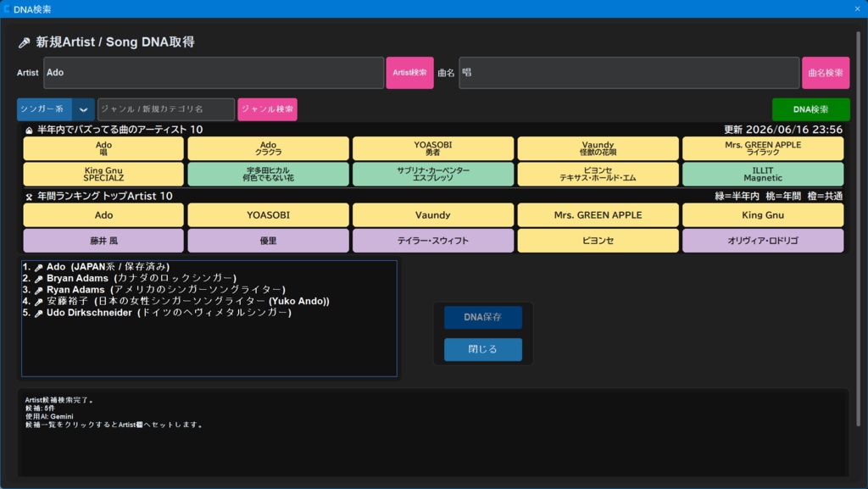868x489 pixels.
Task: Select candidate 4 安藤裕子
Action: [x=176, y=302]
